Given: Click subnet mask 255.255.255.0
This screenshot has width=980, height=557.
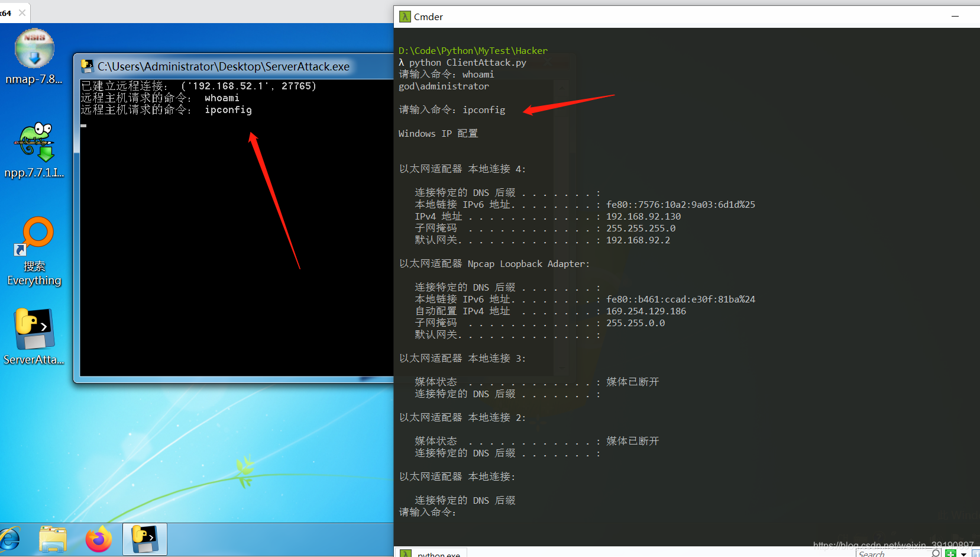Looking at the screenshot, I should pyautogui.click(x=641, y=228).
